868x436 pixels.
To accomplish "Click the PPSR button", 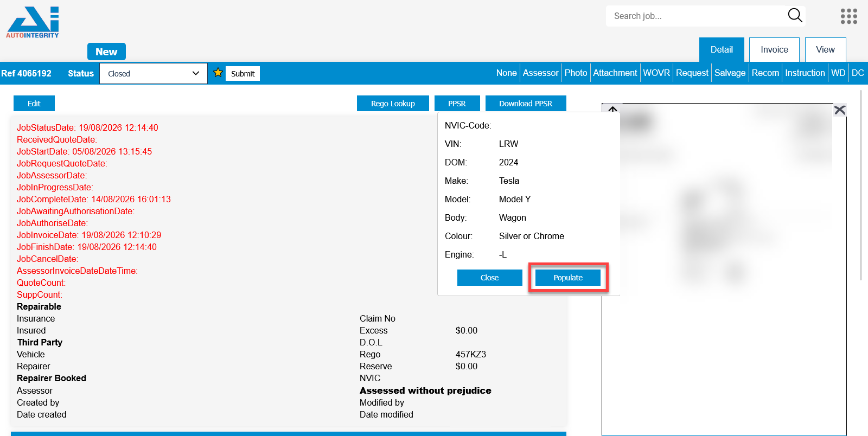I will pyautogui.click(x=457, y=104).
